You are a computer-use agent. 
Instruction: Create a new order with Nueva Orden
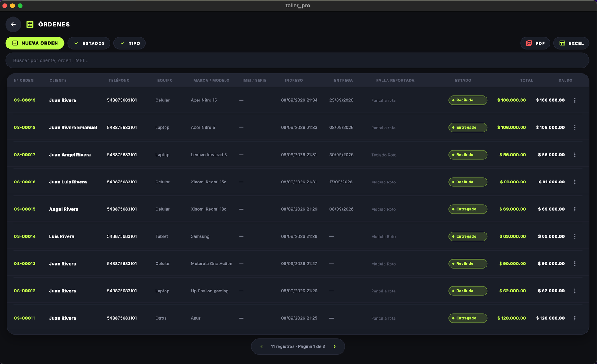tap(35, 43)
